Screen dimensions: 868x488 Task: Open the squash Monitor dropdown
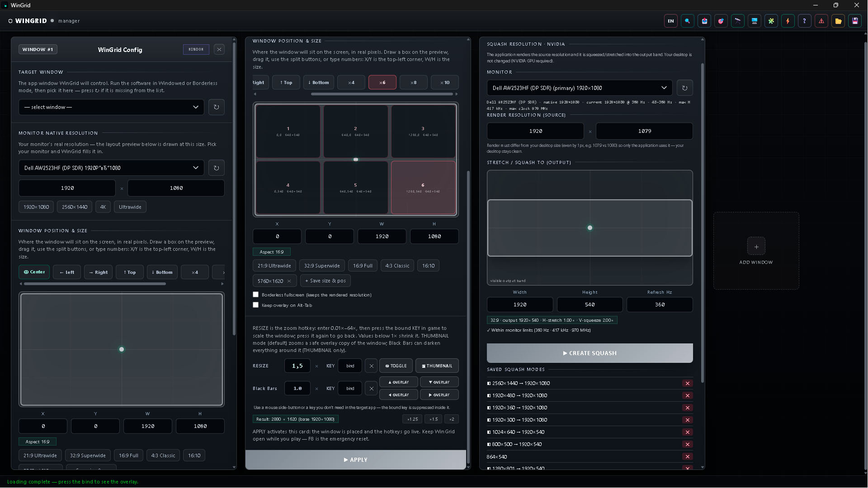point(579,88)
